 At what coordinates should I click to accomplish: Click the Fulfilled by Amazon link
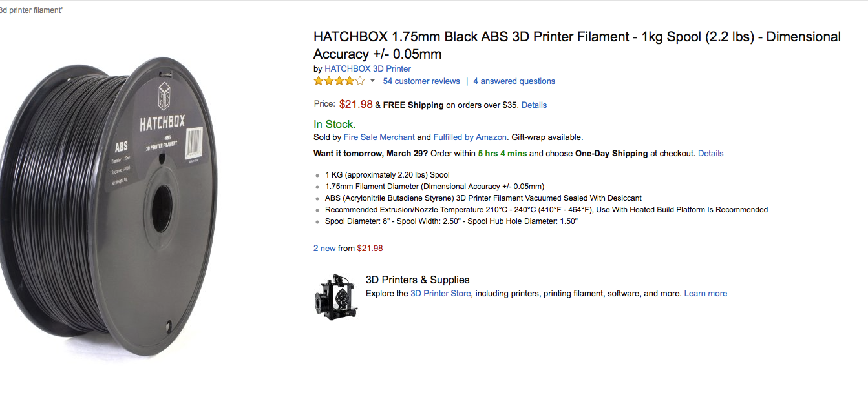pyautogui.click(x=470, y=137)
